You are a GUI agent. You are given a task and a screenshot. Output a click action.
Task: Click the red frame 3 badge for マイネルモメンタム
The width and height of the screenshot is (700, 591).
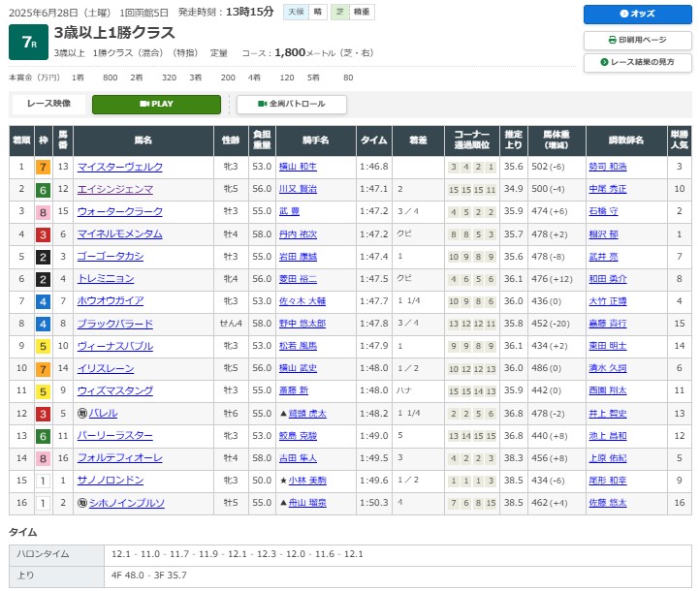(43, 234)
